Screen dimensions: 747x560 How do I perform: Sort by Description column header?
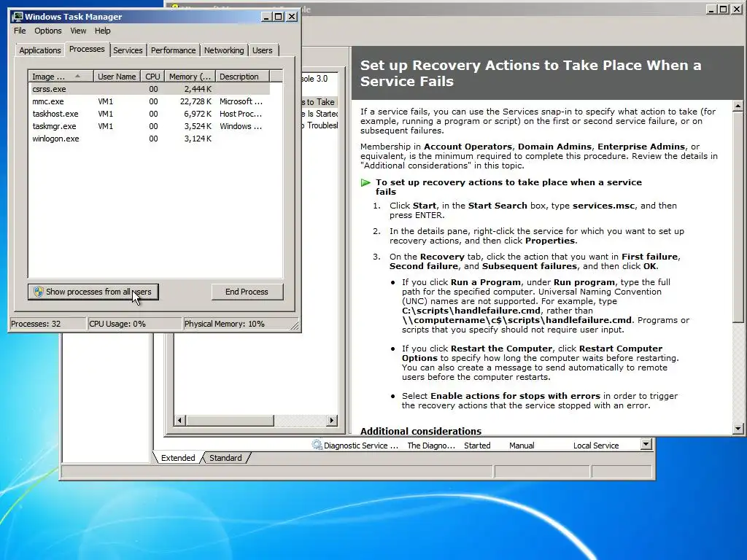point(242,77)
